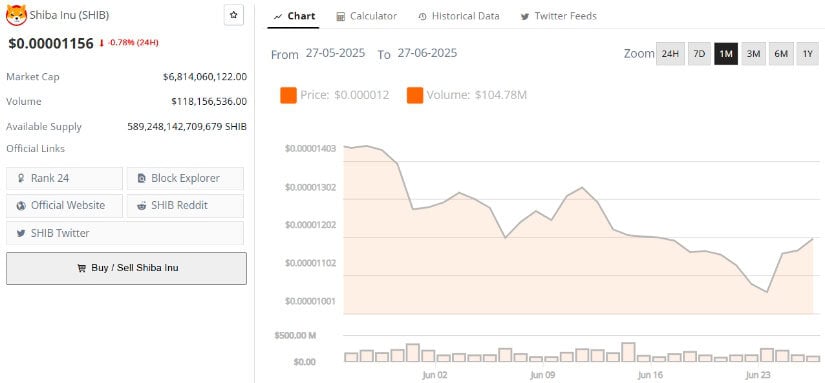This screenshot has width=825, height=383.
Task: Click the Official Links heading
Action: click(x=35, y=149)
